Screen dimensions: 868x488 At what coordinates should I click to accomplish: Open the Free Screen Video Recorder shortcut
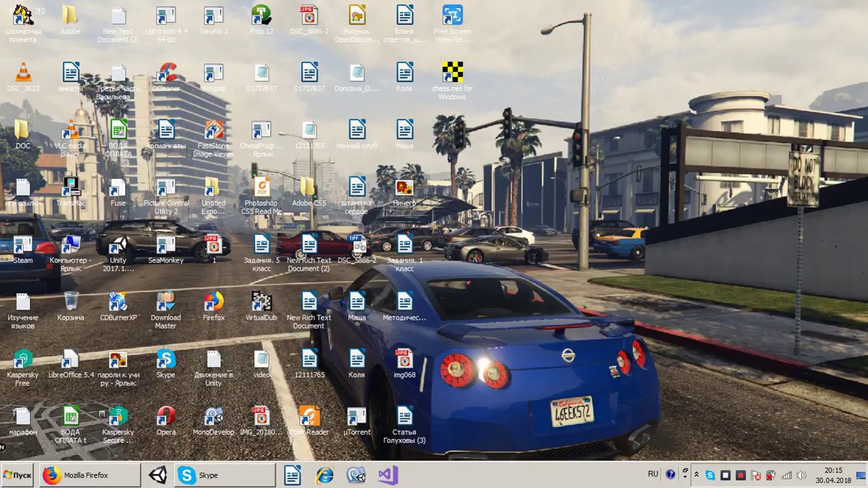click(452, 23)
